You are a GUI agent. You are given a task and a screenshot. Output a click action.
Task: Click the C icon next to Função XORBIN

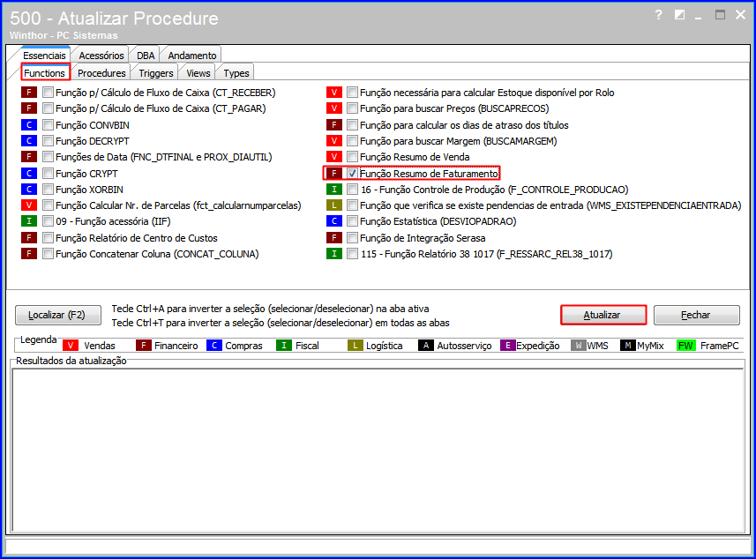pyautogui.click(x=29, y=189)
